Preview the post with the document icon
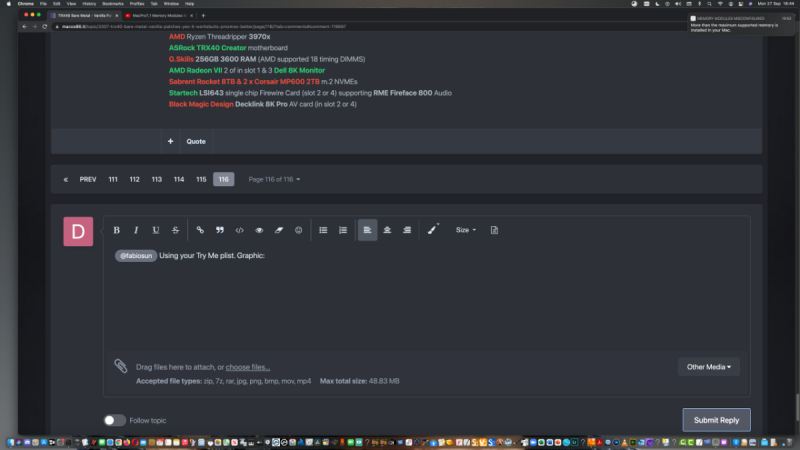This screenshot has width=800, height=450. click(x=494, y=230)
